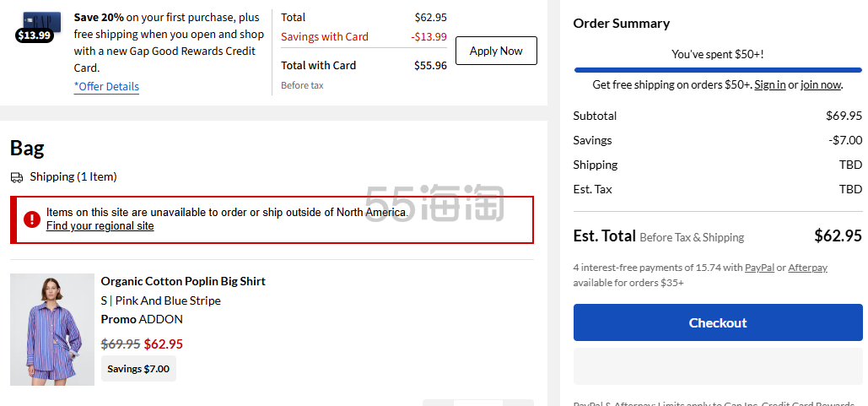This screenshot has width=868, height=406.
Task: Click the blue Checkout button
Action: [718, 322]
